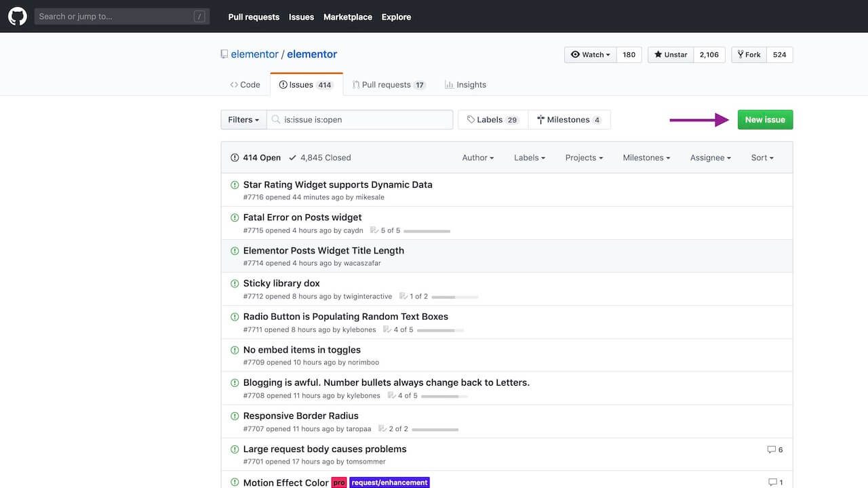Click comment bubble icon showing 6 comments

pos(771,449)
